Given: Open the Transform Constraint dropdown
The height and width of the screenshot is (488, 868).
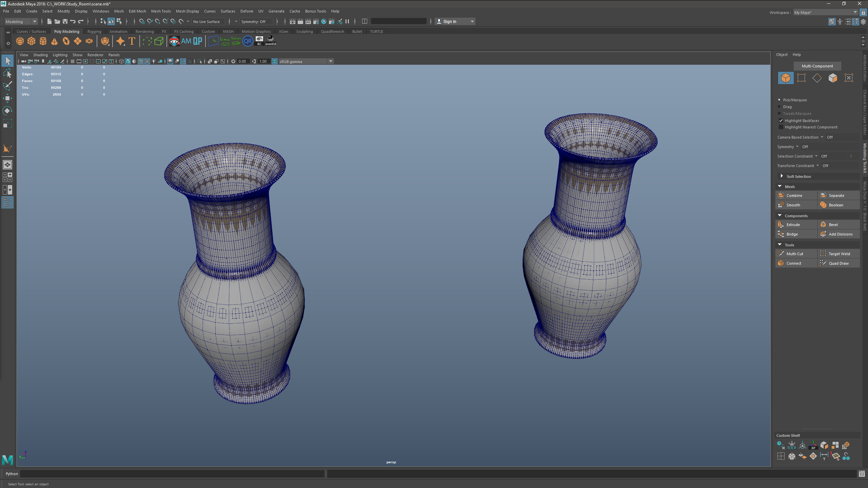Looking at the screenshot, I should pos(817,166).
